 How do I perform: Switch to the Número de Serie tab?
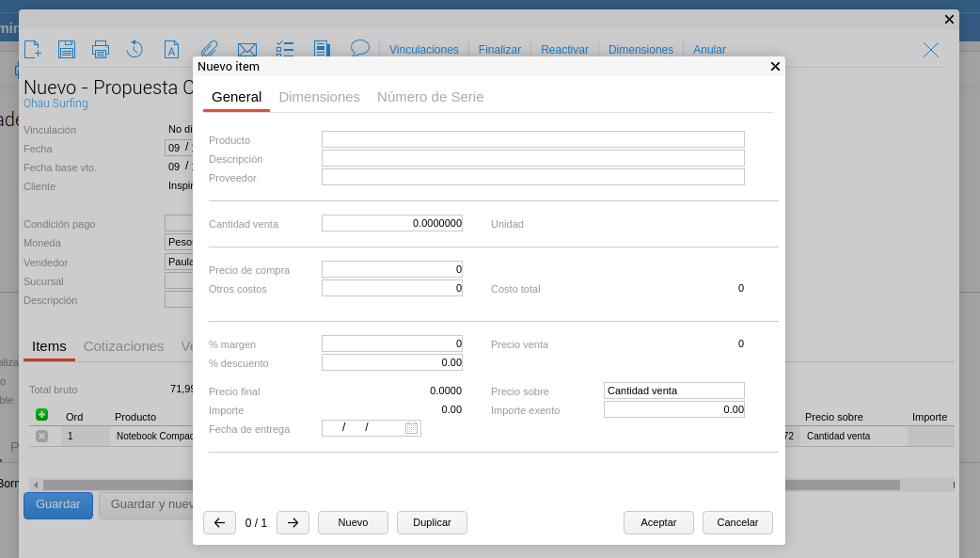(430, 97)
